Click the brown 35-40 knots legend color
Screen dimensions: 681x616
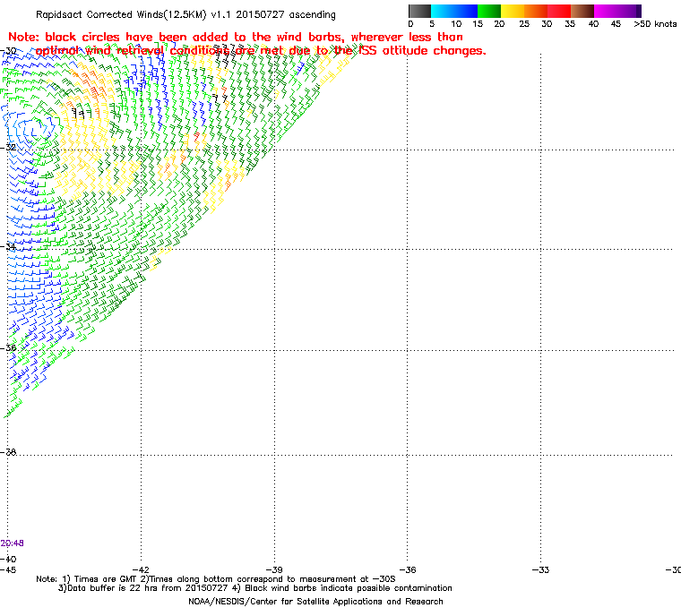[x=582, y=11]
